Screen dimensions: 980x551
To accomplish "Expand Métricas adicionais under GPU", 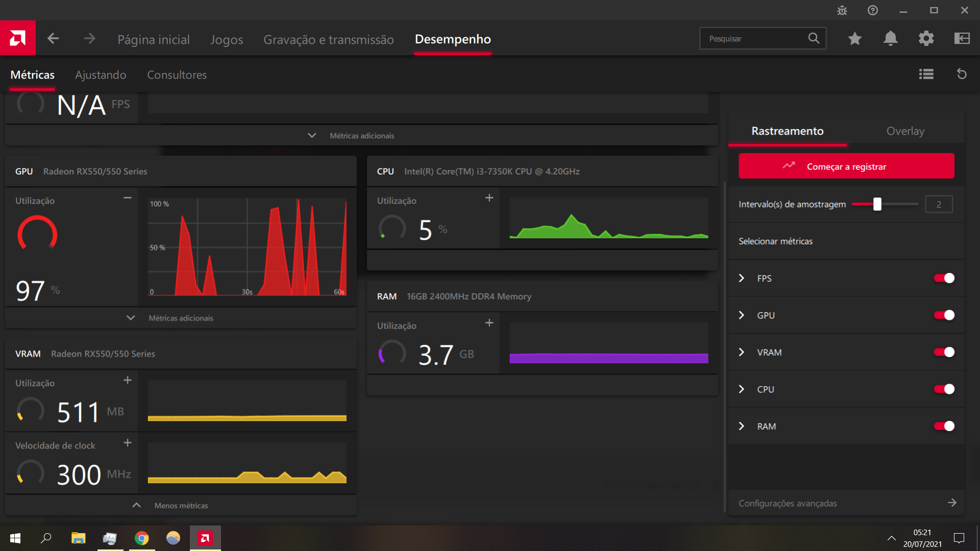I will (181, 318).
